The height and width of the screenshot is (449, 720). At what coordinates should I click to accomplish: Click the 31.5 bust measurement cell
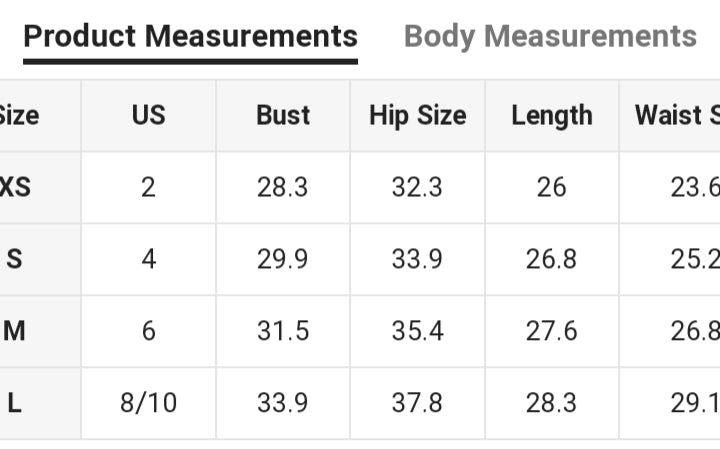coord(283,331)
